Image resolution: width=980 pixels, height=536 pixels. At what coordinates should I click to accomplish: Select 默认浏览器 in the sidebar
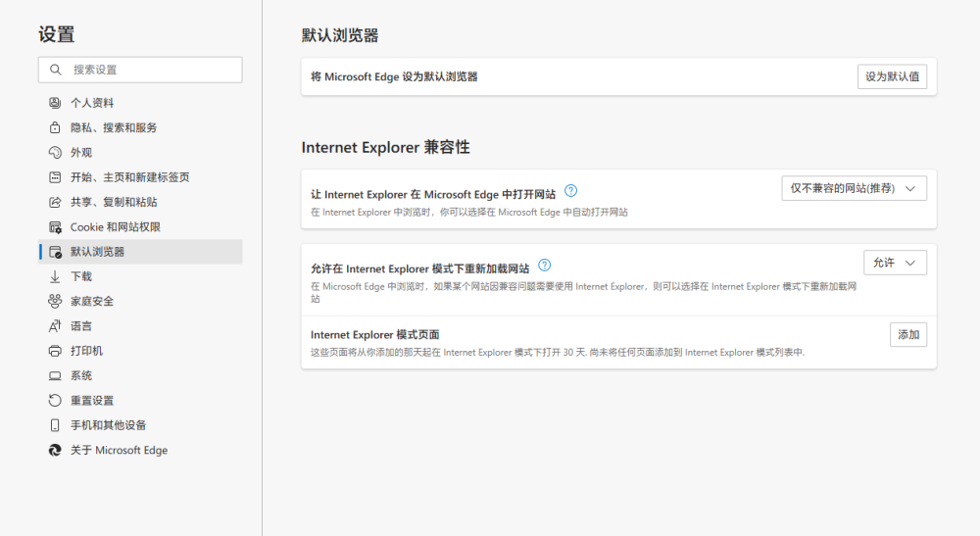140,252
